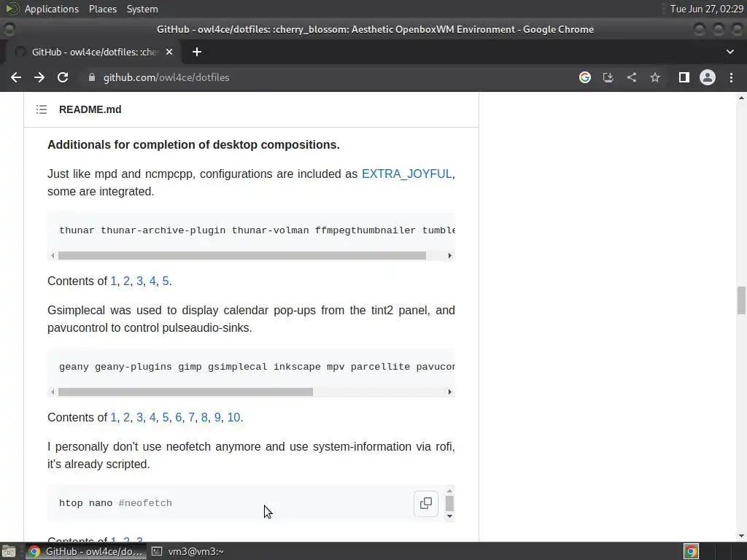
Task: Open the Applications menu
Action: (52, 9)
